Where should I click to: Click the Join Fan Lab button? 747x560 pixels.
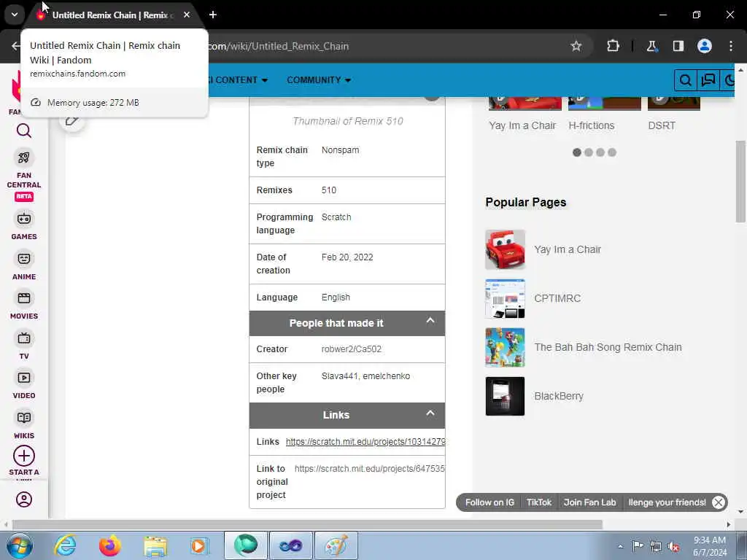pyautogui.click(x=589, y=502)
